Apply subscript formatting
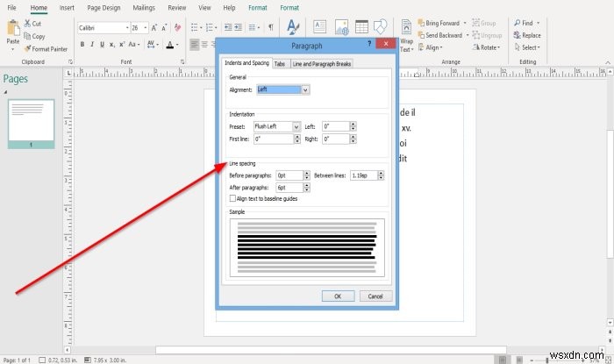 tap(112, 44)
